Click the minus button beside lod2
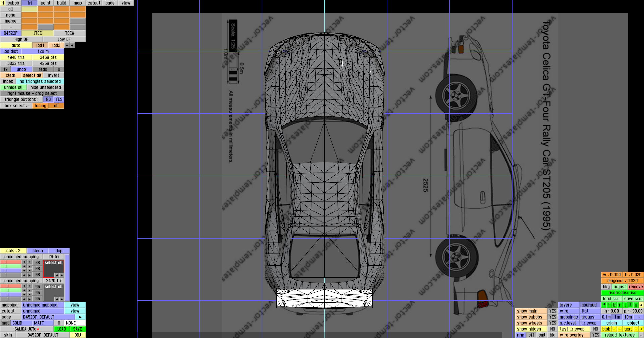 [67, 45]
